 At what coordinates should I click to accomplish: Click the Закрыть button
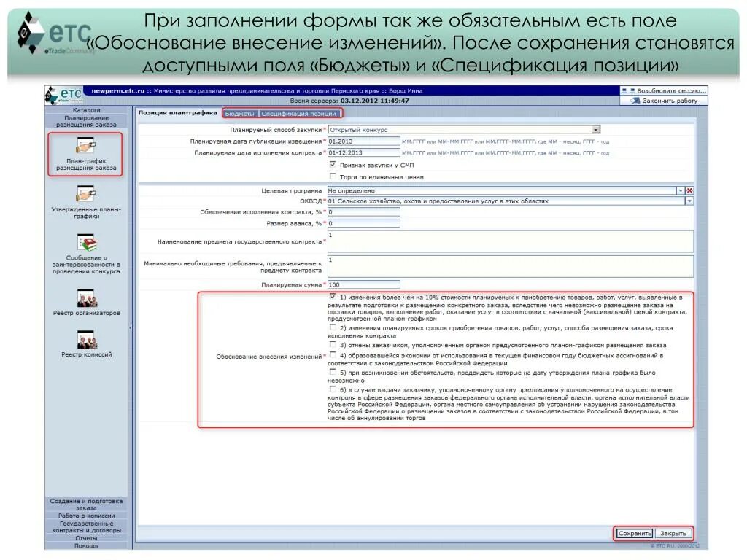click(x=673, y=533)
